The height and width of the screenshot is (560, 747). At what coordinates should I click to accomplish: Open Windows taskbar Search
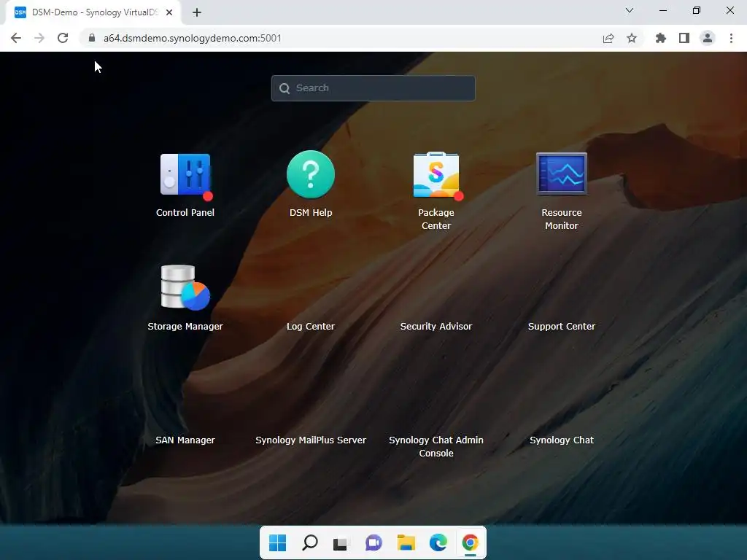(309, 542)
